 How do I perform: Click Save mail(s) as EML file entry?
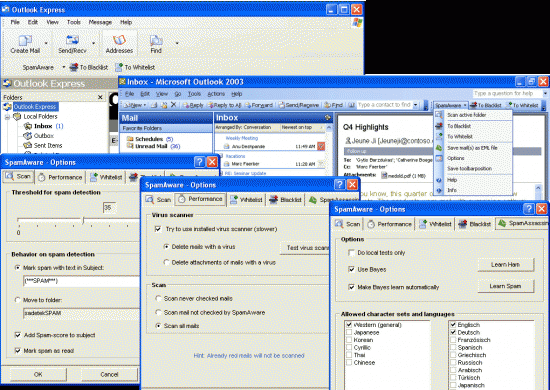pyautogui.click(x=472, y=148)
